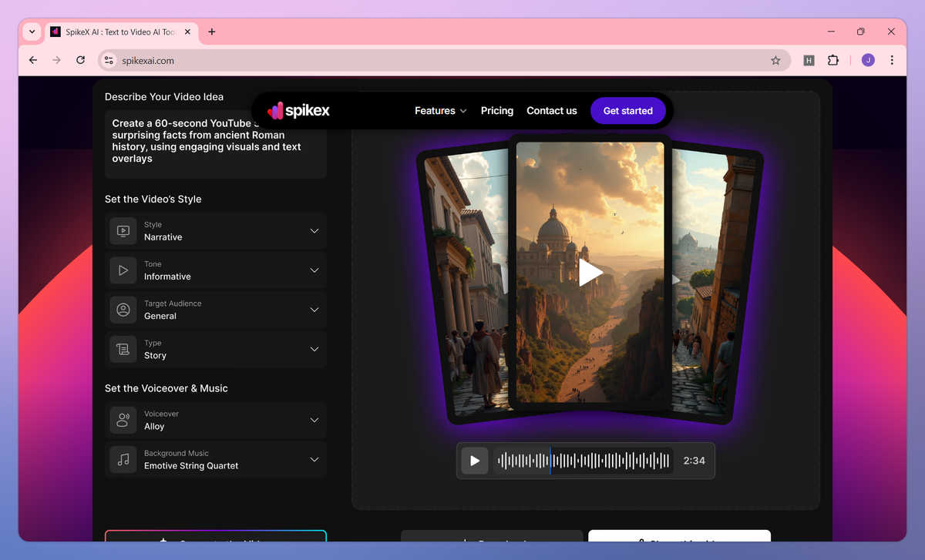Viewport: 925px width, 560px height.
Task: Open the Features menu
Action: click(440, 111)
